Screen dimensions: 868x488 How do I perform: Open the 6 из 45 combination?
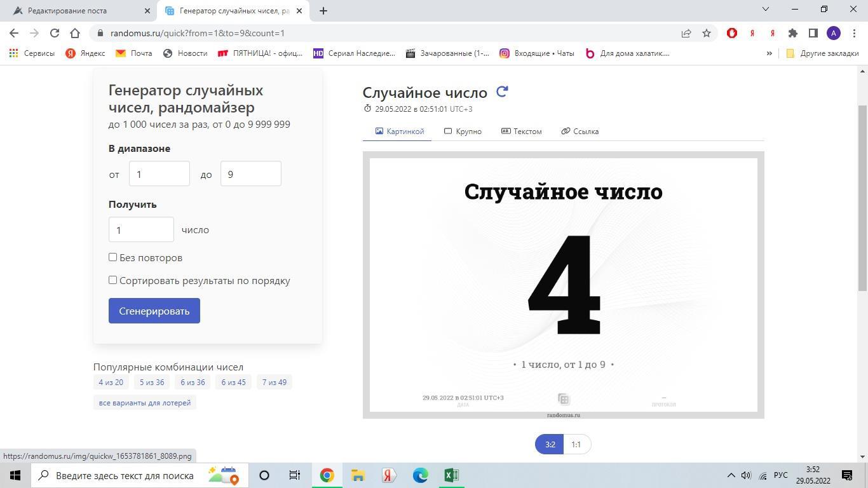click(233, 382)
